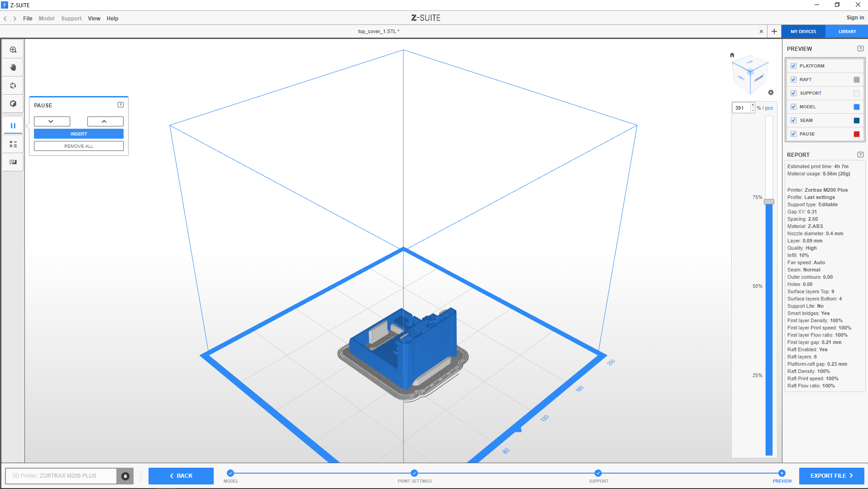Viewport: 868px width, 489px height.
Task: Move pause layer down with chevron
Action: coord(52,121)
